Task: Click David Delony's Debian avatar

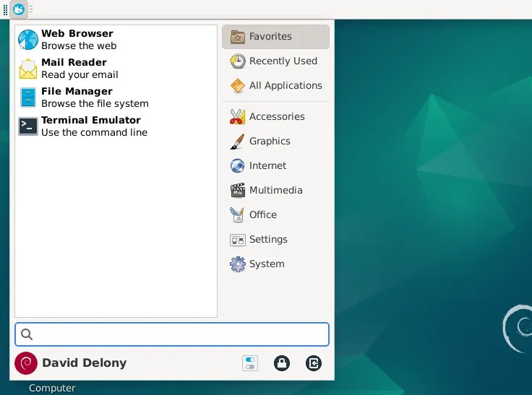Action: click(x=26, y=363)
